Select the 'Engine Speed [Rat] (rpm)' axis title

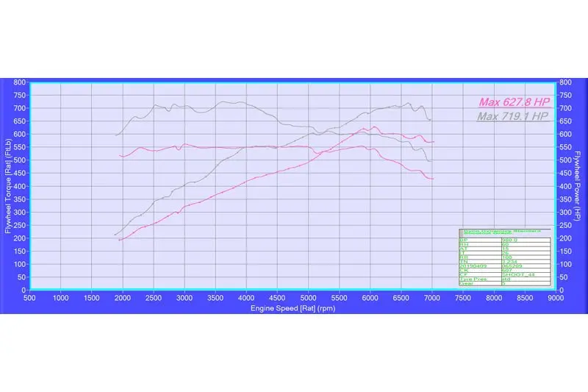click(x=293, y=308)
